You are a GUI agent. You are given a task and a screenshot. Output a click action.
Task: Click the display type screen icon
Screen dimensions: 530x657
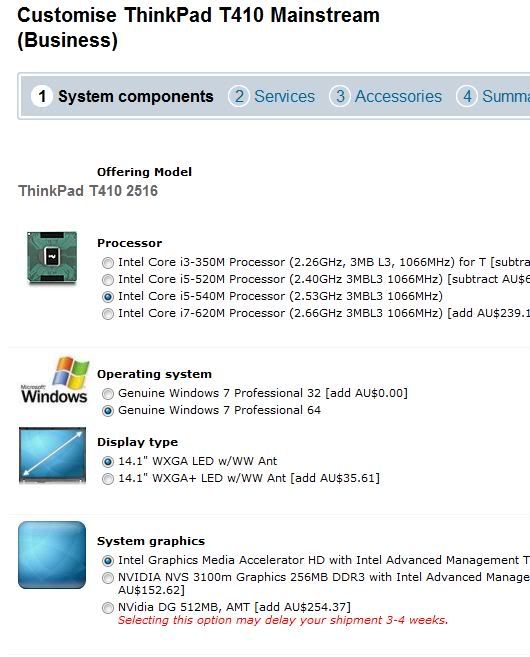(x=52, y=455)
